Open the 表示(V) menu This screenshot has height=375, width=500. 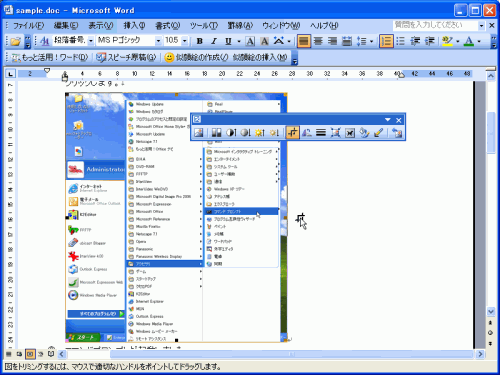click(x=100, y=25)
